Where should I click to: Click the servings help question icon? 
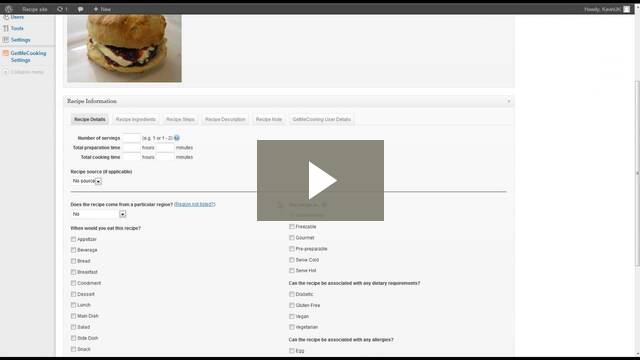[177, 138]
